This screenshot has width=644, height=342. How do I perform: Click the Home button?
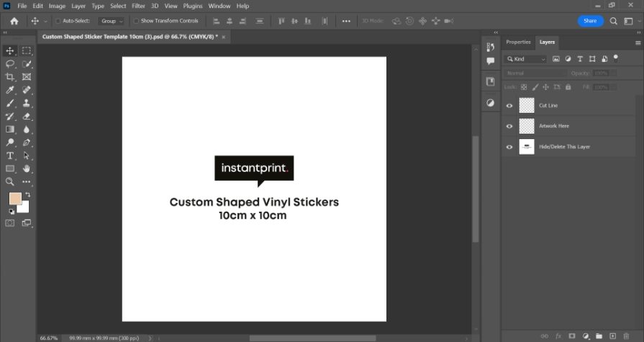point(14,21)
